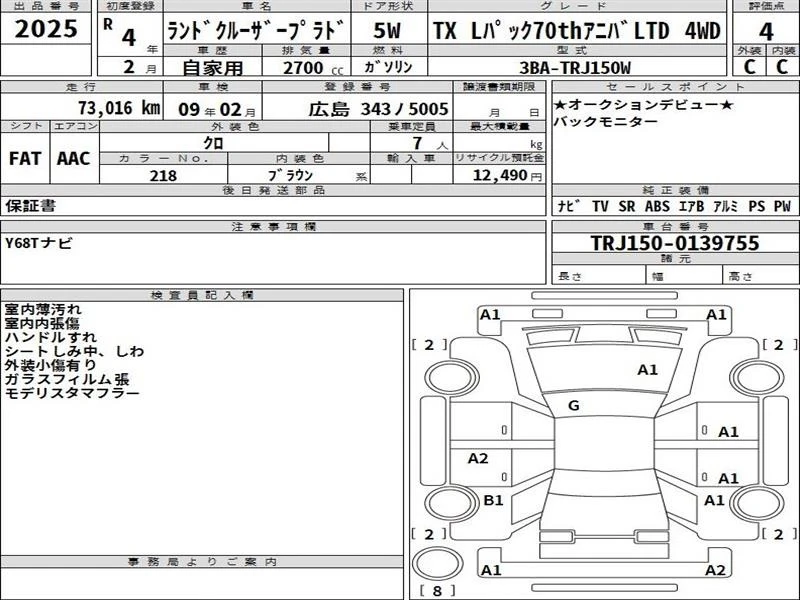800x600 pixels.
Task: Click the セールスポイント section header
Action: [x=676, y=87]
